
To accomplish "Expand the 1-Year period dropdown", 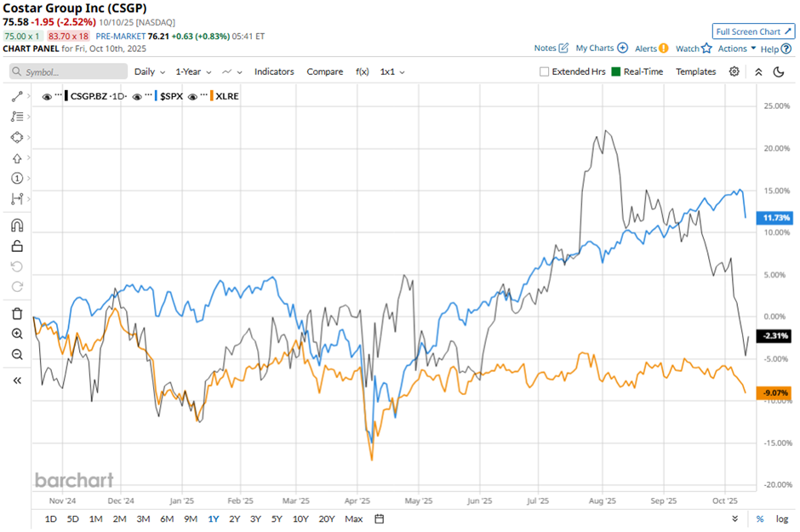I will coord(192,72).
